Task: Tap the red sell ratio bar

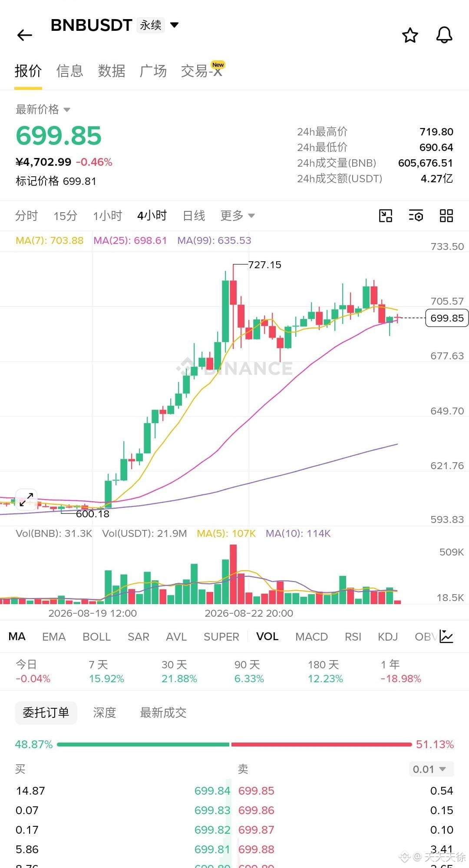Action: click(x=321, y=744)
